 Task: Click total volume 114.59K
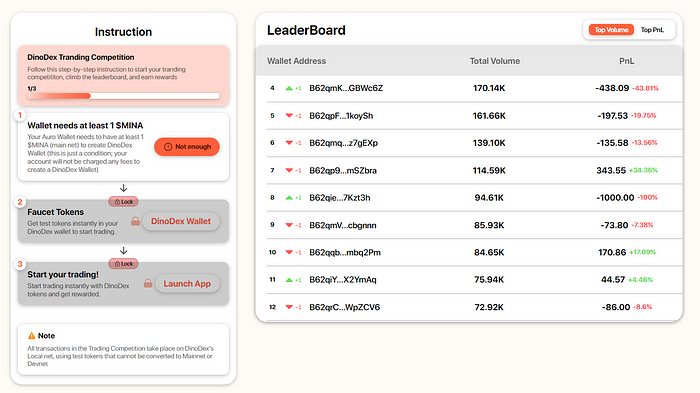[x=489, y=171]
